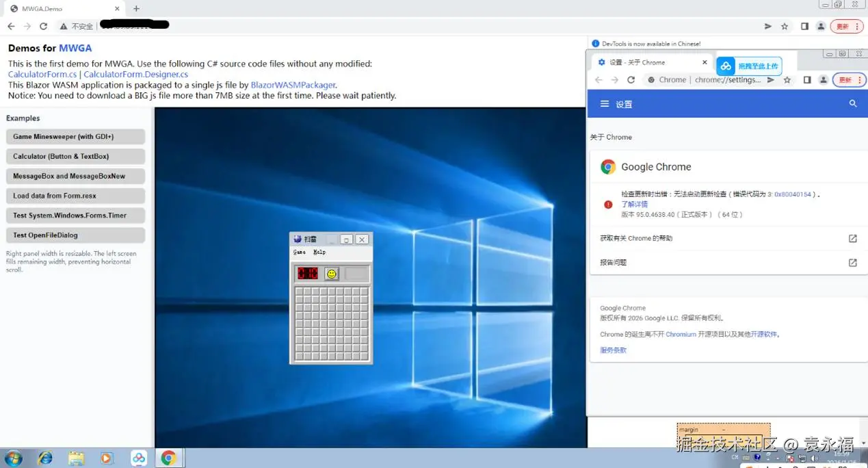Click the smiley face reset button in Minesweeper
Screen dimensions: 868x468
tap(332, 274)
